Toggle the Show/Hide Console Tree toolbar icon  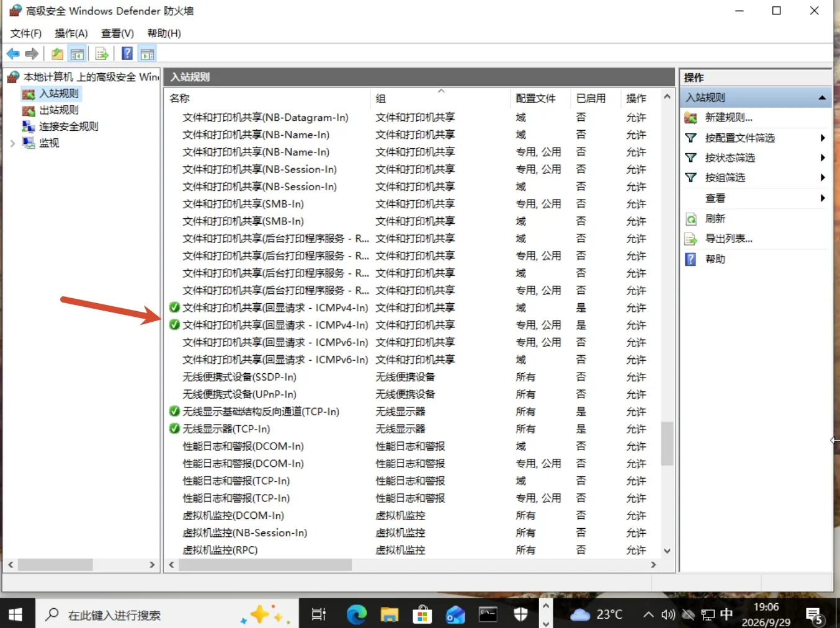(x=77, y=54)
